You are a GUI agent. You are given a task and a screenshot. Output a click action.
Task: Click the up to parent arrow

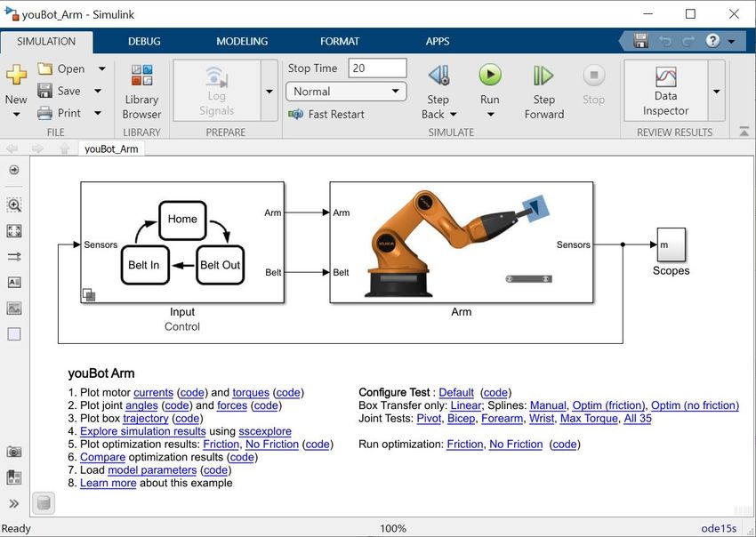point(64,148)
